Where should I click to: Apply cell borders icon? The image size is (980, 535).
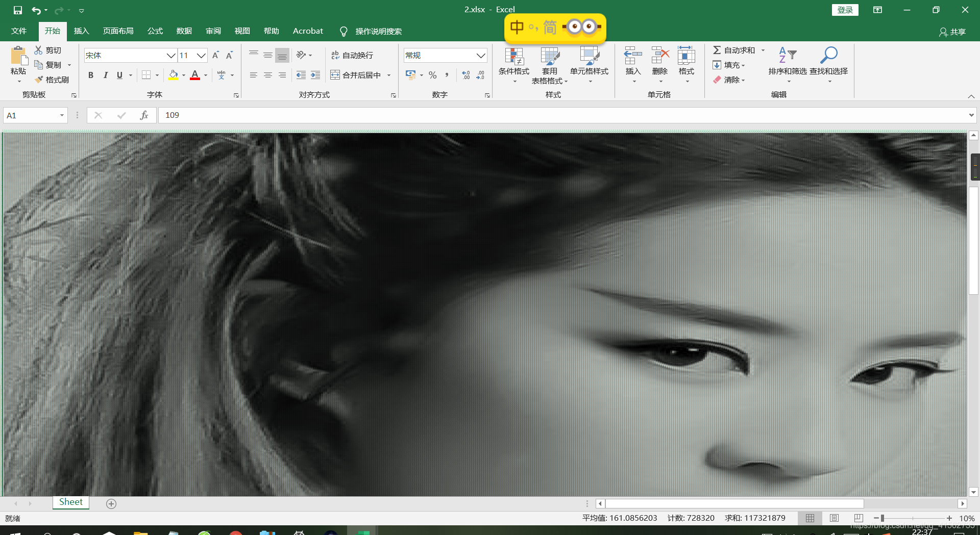(x=146, y=75)
